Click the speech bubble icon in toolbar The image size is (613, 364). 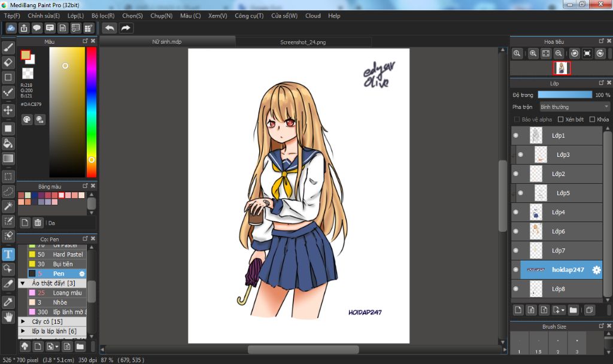37,28
